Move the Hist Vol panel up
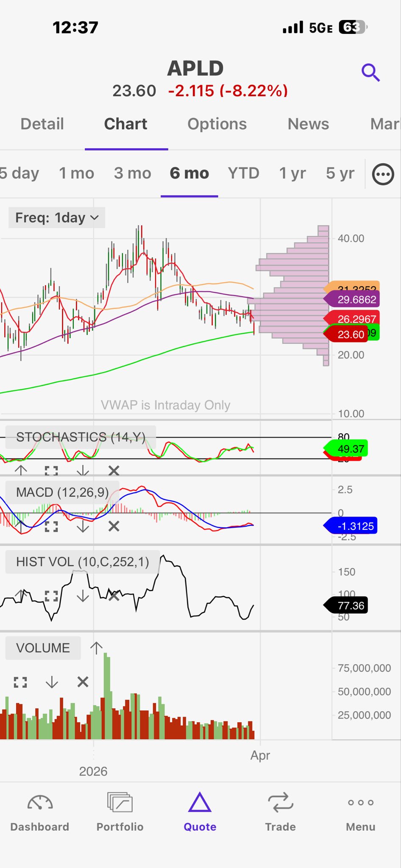401x868 pixels. coord(21,596)
